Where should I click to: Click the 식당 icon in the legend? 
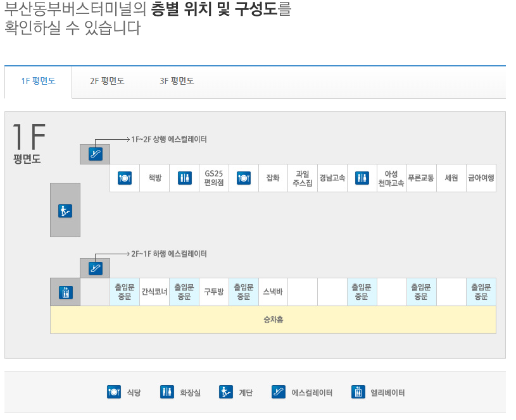point(114,392)
